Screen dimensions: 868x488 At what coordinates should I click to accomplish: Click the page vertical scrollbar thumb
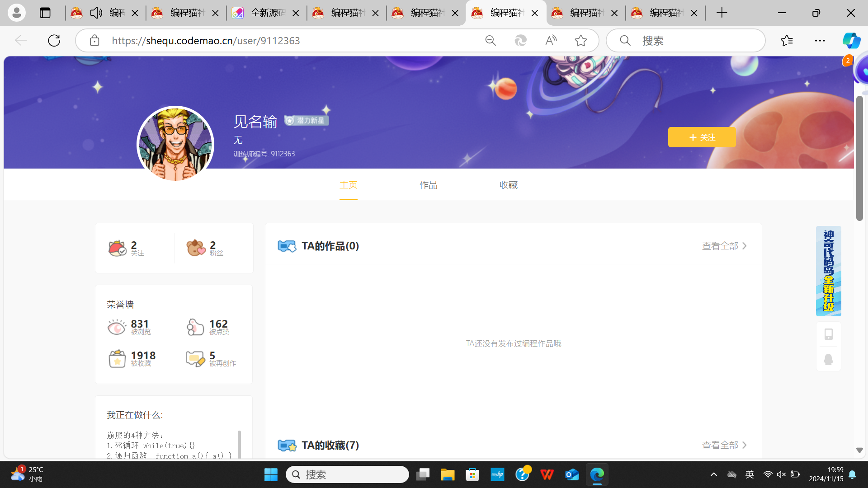tap(859, 158)
